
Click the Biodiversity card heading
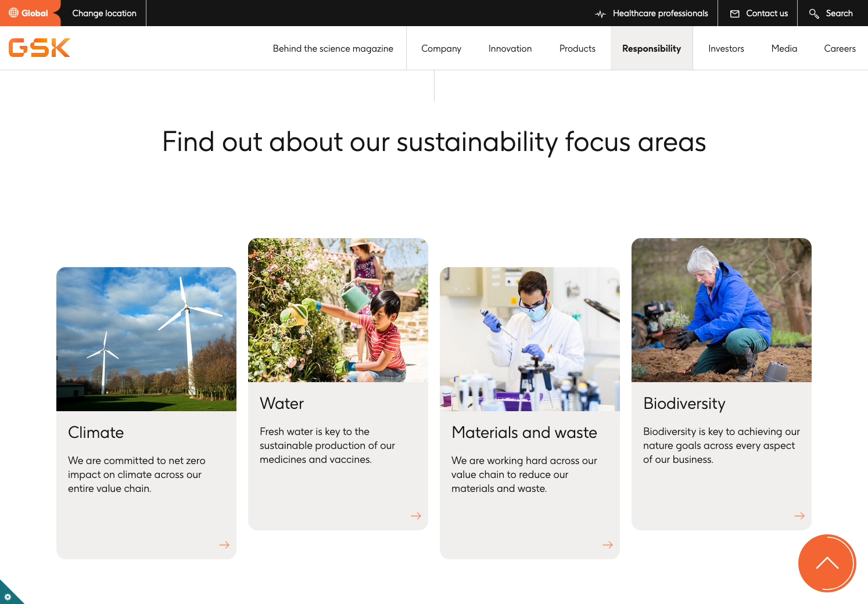(684, 404)
